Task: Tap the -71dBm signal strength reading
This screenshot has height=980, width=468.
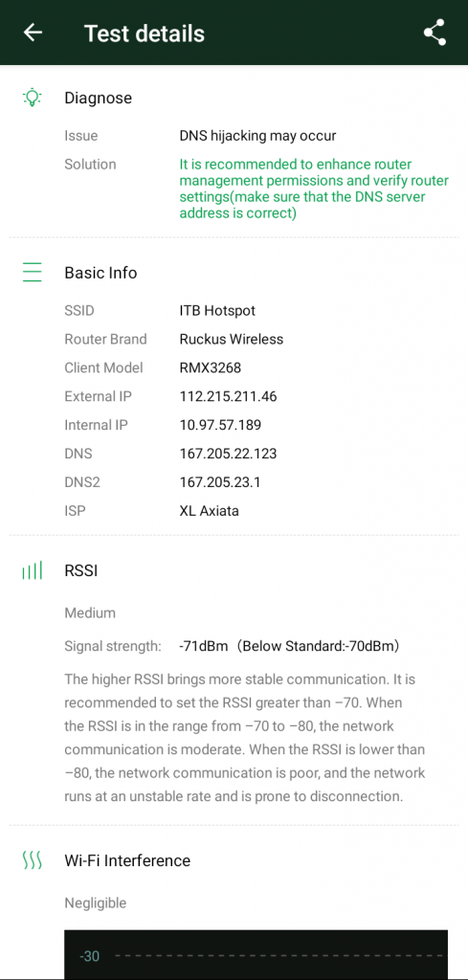Action: [203, 646]
